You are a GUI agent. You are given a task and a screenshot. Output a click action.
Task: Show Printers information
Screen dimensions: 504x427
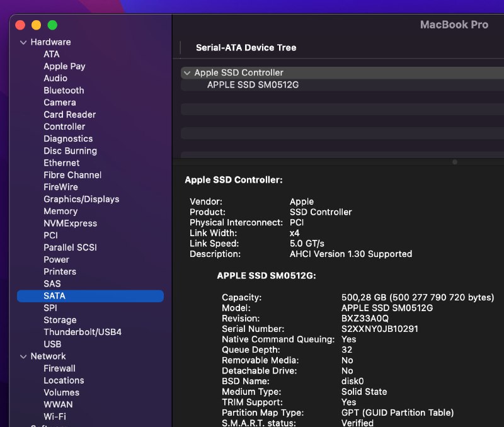60,271
